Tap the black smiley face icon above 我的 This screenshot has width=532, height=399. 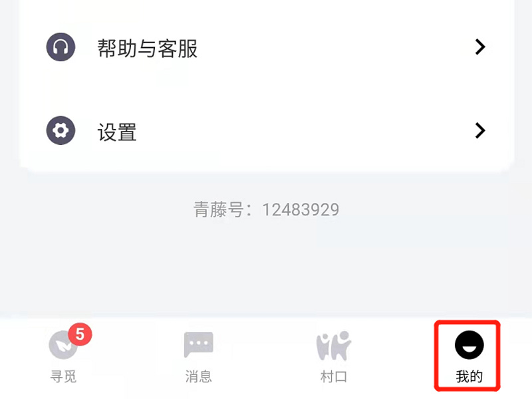(469, 345)
